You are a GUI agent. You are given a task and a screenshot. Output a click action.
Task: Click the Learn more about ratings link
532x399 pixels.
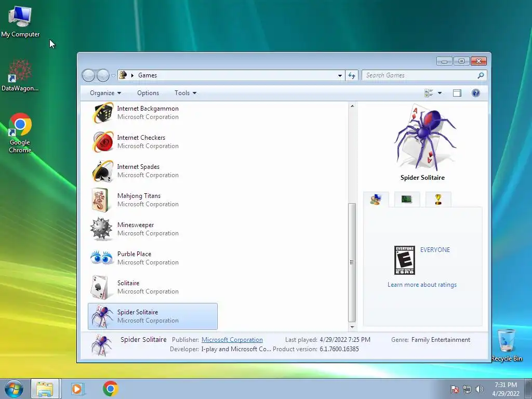point(422,285)
